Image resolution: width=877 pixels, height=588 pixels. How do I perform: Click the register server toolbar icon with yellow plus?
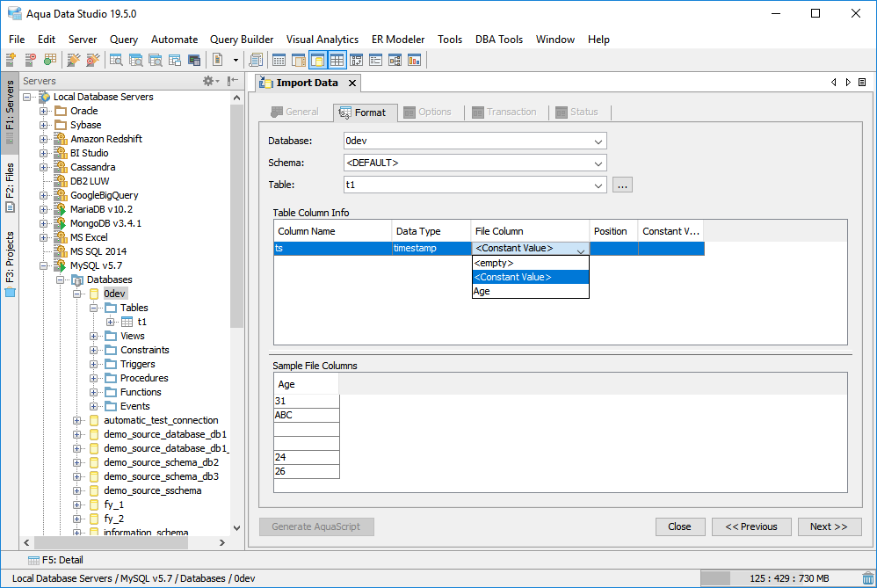tap(11, 60)
